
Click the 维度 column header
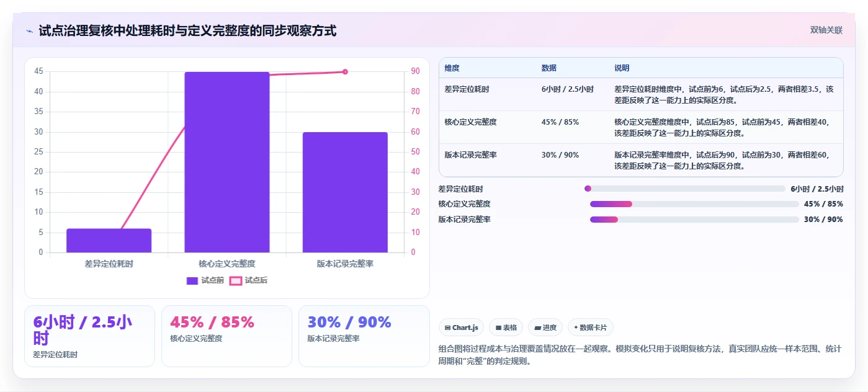pos(452,68)
